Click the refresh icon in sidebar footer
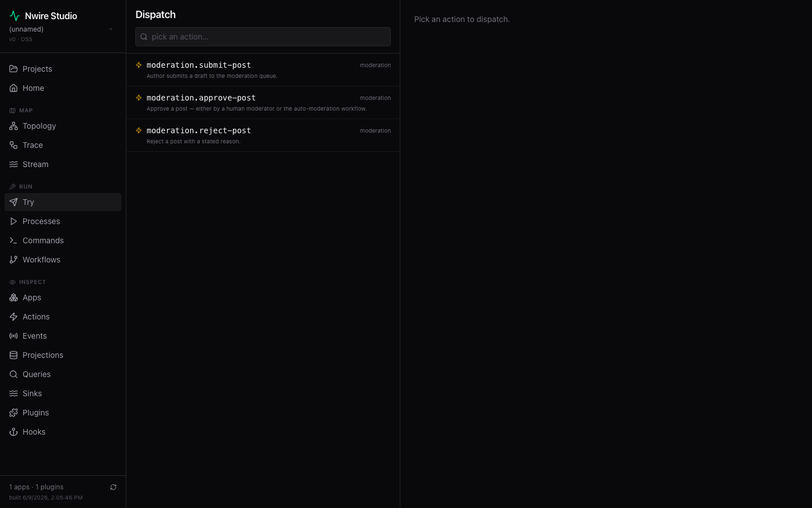Screen dimensions: 812x508 113,487
